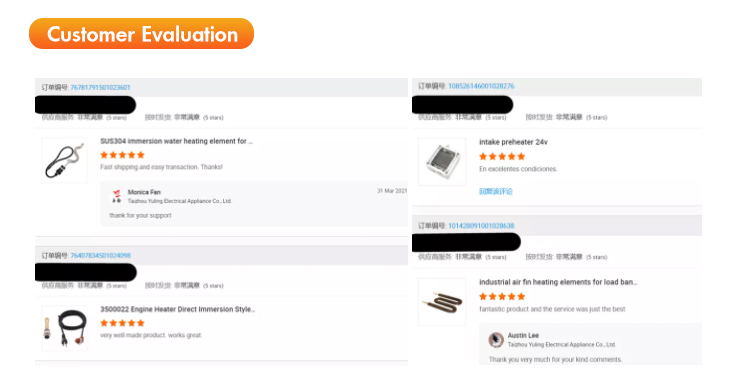
Task: Click the blue reply-to-review link
Action: click(x=496, y=191)
